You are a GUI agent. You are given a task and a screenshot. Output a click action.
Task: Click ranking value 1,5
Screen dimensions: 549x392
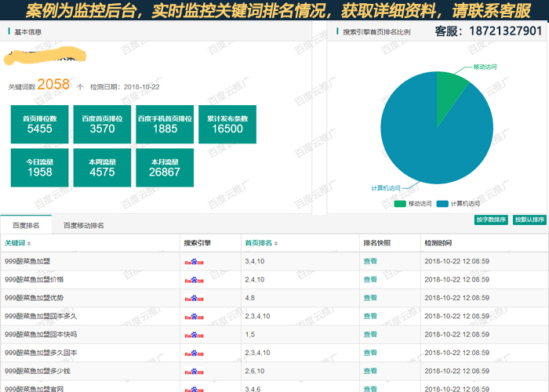point(249,334)
